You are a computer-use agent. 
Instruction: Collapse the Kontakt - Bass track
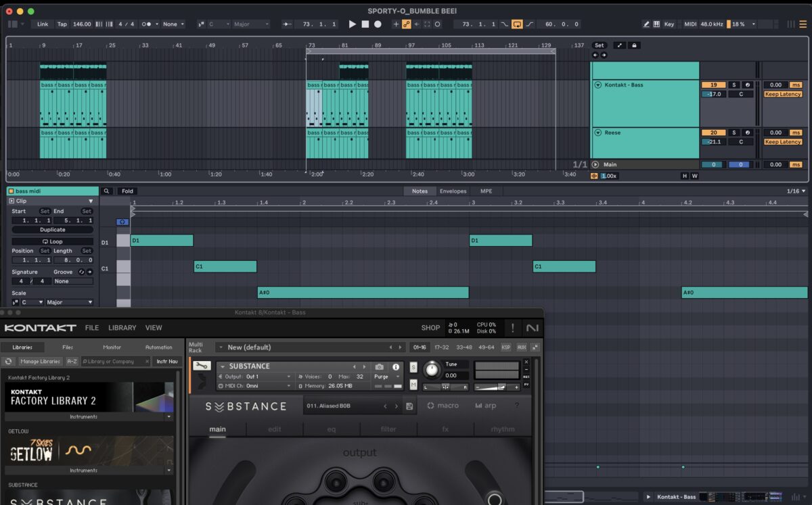597,85
